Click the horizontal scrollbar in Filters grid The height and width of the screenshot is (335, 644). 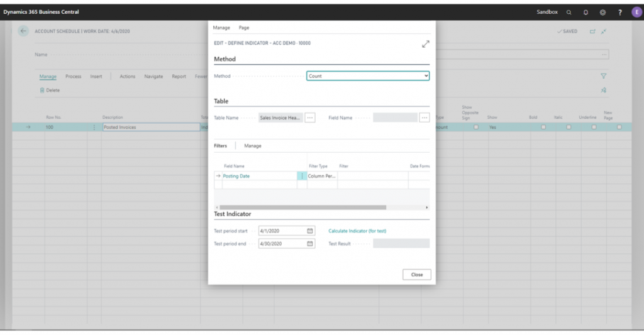[302, 207]
